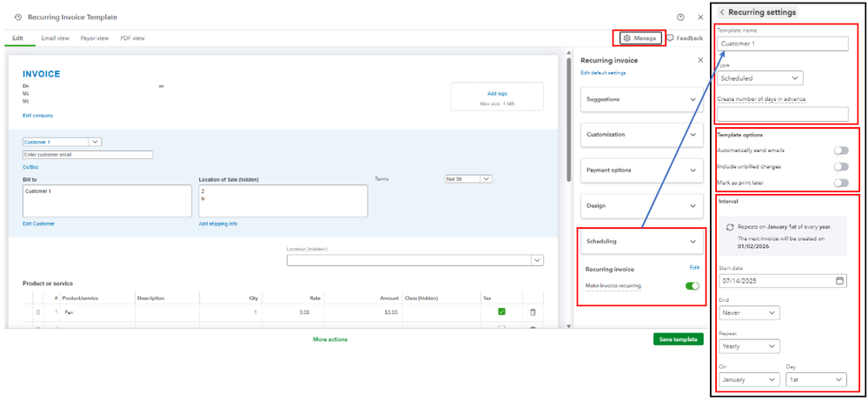Viewport: 868px width, 401px height.
Task: Click the Manage gear button
Action: click(x=640, y=38)
